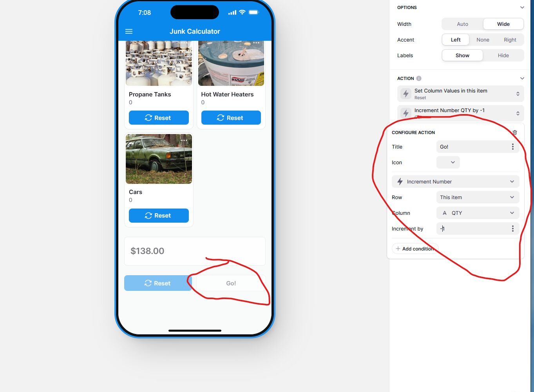
Task: Open the Title field three-dot options
Action: (512, 147)
